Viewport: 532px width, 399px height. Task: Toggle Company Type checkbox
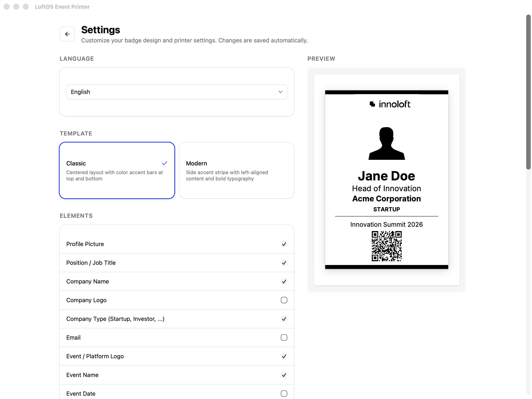284,319
